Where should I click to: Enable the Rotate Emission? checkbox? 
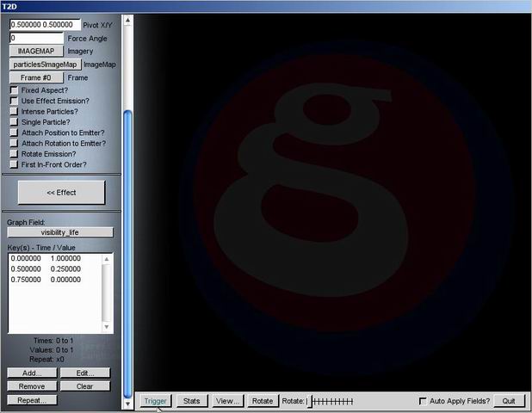pos(14,154)
